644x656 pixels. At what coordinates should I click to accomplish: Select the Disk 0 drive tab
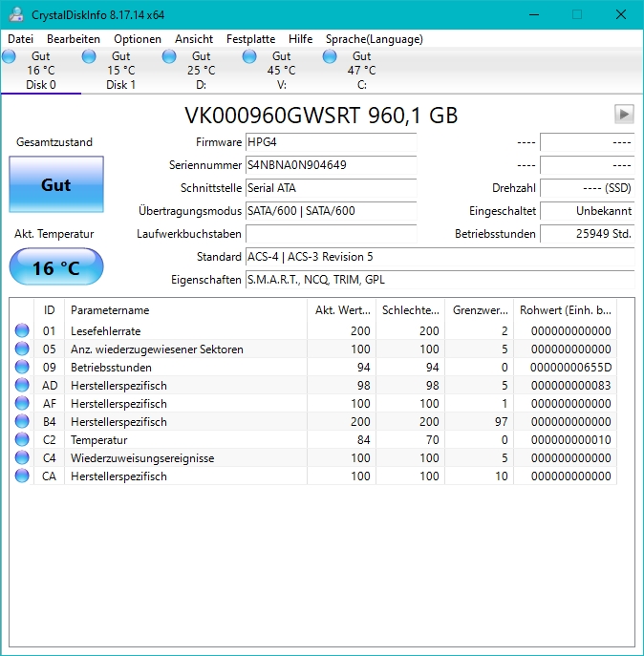pos(41,71)
